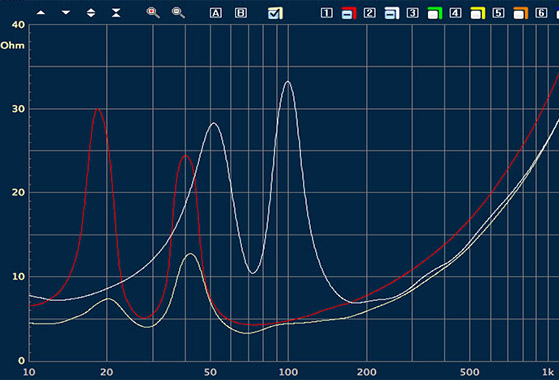Compress the Y scale with the hourglass-arrow icon
Viewport: 559px width, 380px height.
coord(116,13)
